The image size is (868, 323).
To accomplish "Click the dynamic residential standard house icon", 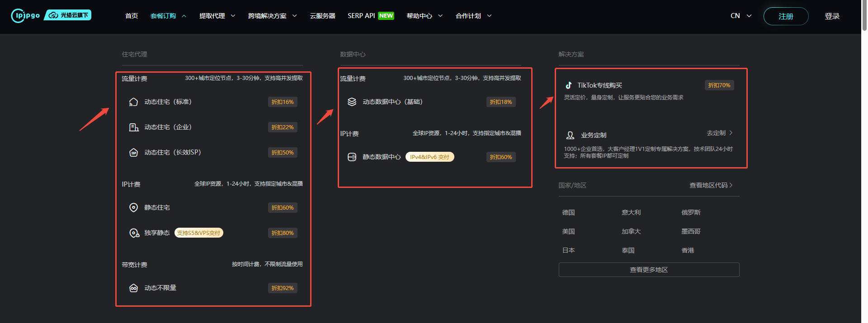I will 133,102.
